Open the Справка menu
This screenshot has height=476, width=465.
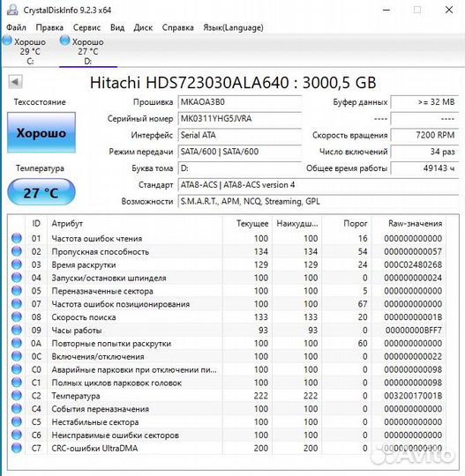[x=178, y=27]
